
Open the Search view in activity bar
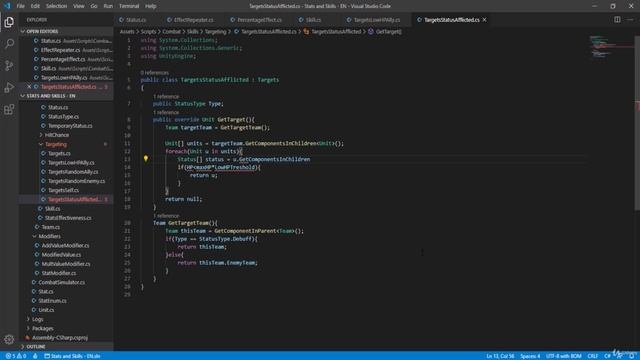[9, 43]
